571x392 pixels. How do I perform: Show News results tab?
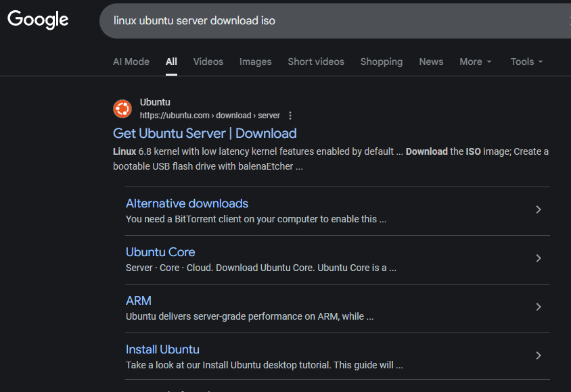(x=431, y=62)
